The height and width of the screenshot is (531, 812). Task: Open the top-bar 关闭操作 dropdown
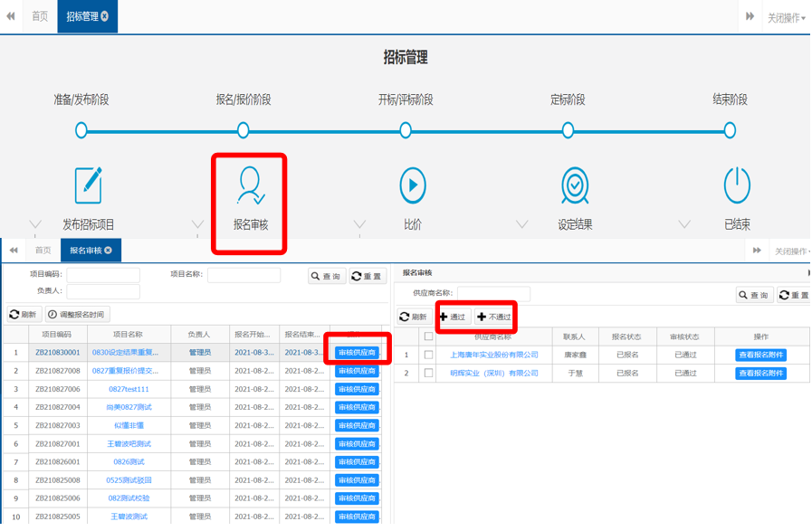tap(786, 17)
